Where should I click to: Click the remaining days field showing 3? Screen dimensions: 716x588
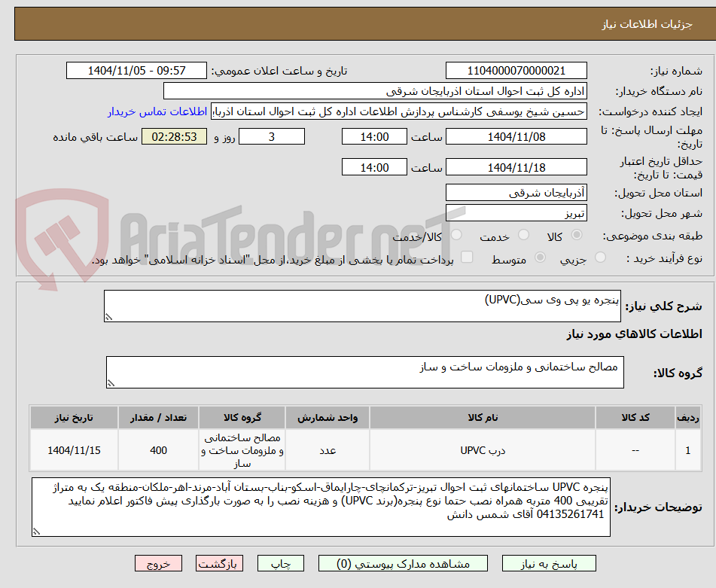click(x=272, y=136)
